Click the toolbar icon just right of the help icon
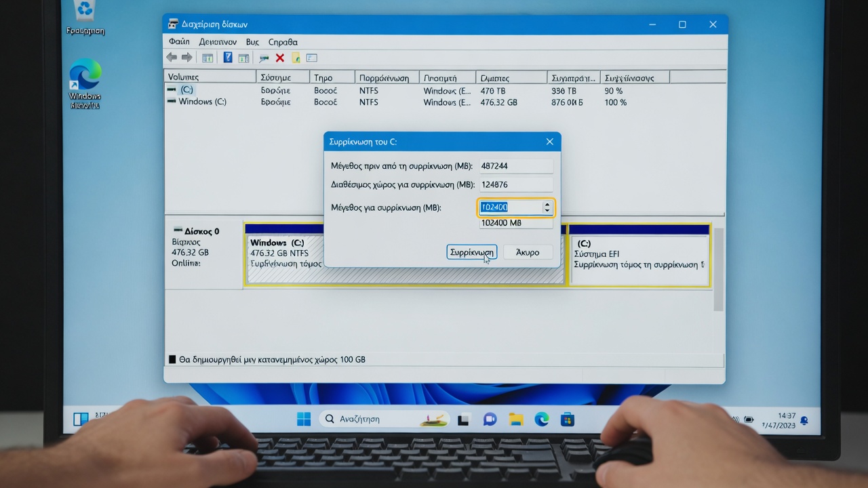 tap(243, 58)
